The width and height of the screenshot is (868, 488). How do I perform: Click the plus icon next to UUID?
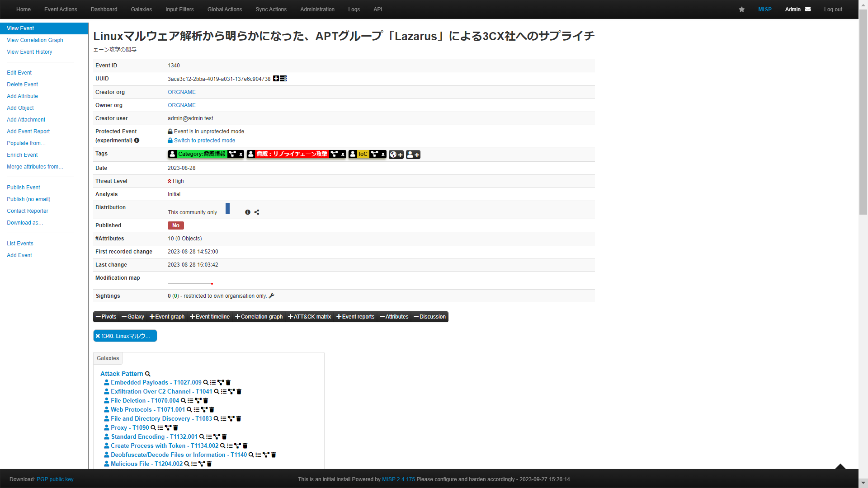[x=276, y=79]
